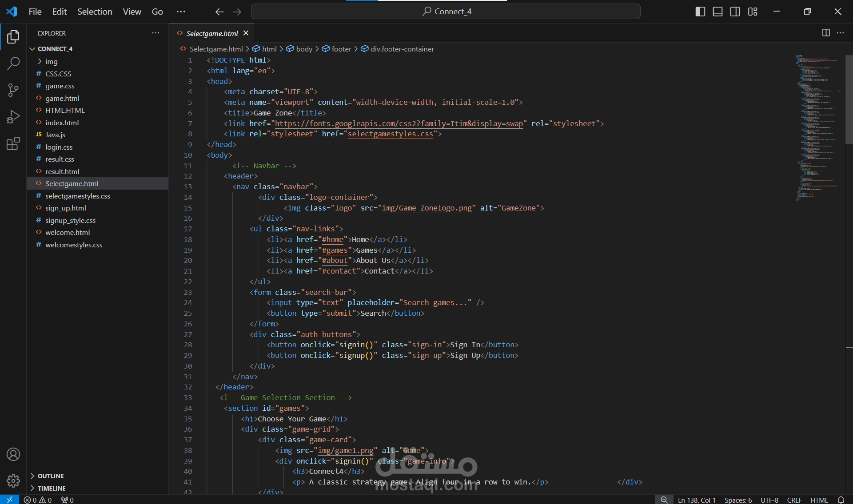Change language mode via HTML
The width and height of the screenshot is (853, 504).
[819, 500]
